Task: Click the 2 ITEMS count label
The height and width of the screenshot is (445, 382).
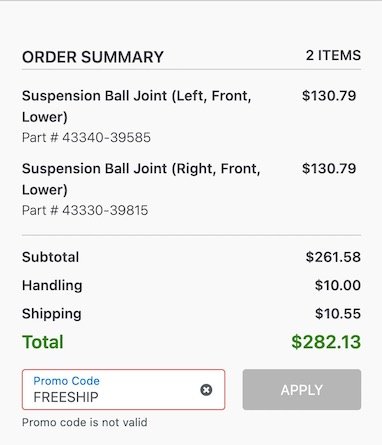Action: [x=333, y=55]
